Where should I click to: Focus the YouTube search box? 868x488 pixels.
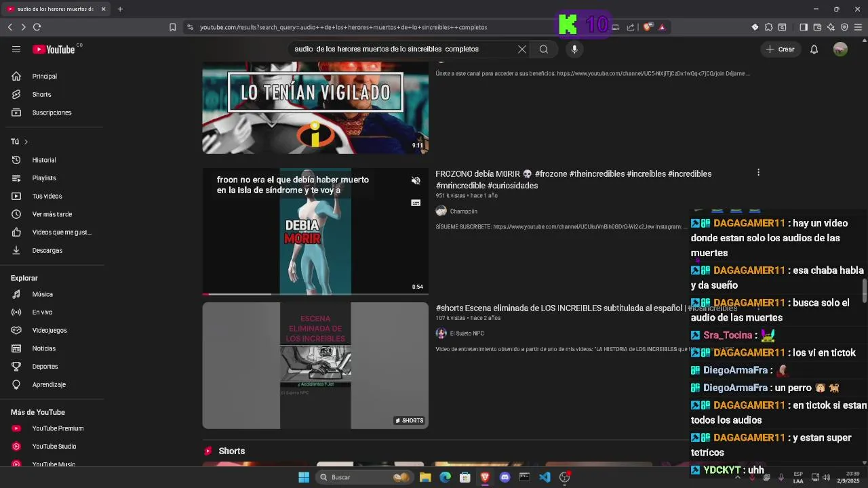pyautogui.click(x=400, y=49)
